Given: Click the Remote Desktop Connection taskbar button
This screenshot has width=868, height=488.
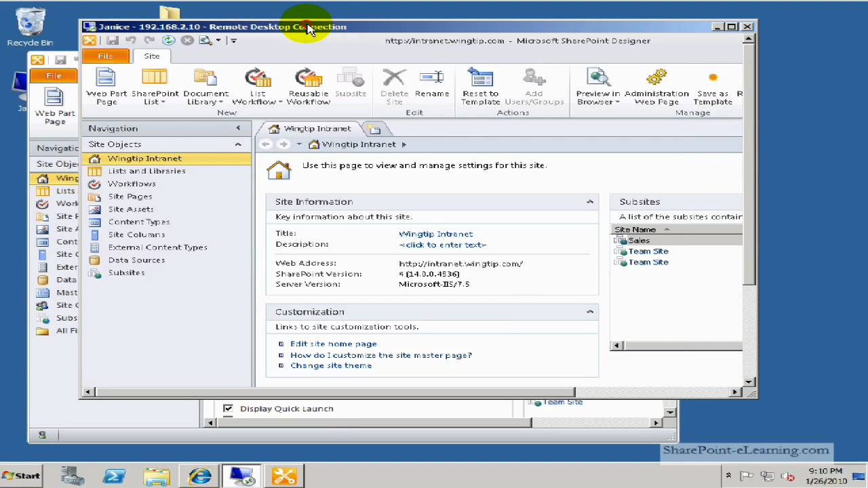Looking at the screenshot, I should pos(242,476).
